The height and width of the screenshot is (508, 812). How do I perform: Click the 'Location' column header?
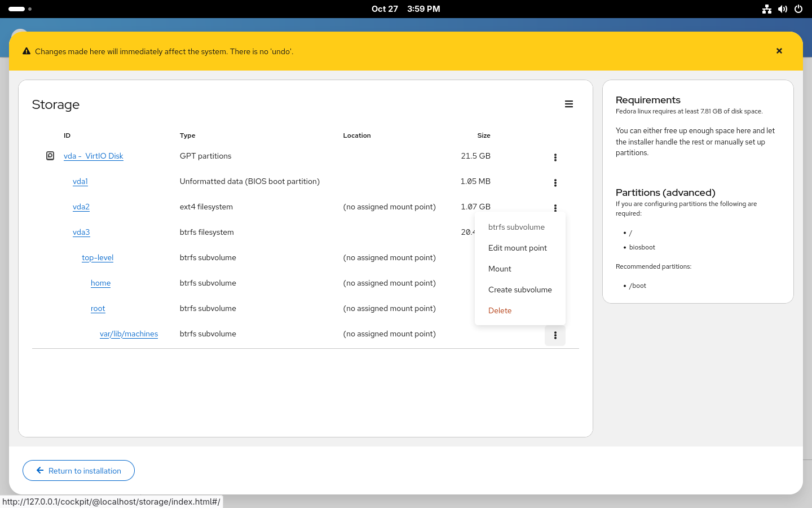pyautogui.click(x=357, y=135)
